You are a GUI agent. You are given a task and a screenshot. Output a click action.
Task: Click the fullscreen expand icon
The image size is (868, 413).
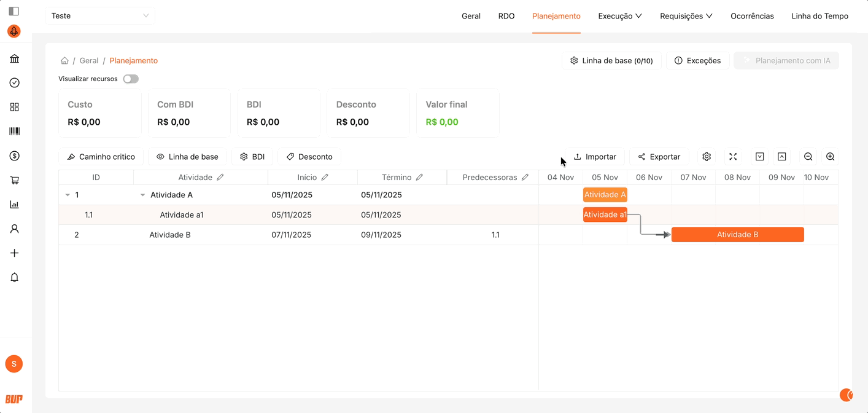coord(733,157)
